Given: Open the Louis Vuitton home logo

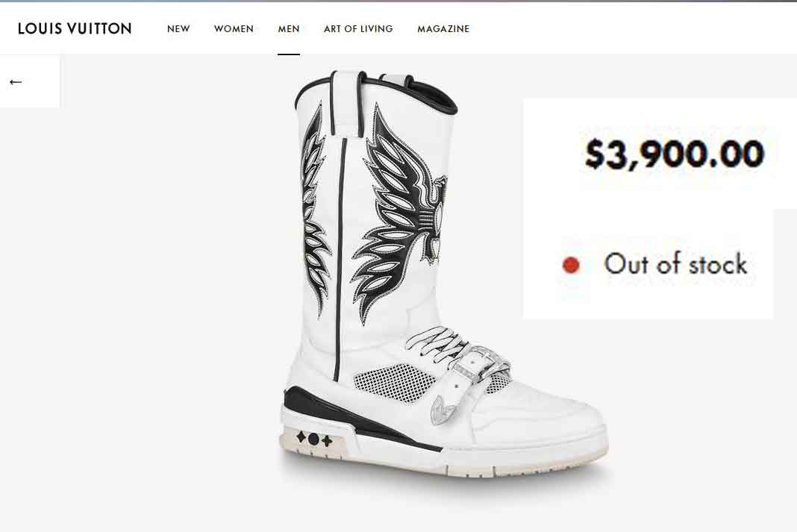Looking at the screenshot, I should tap(75, 28).
